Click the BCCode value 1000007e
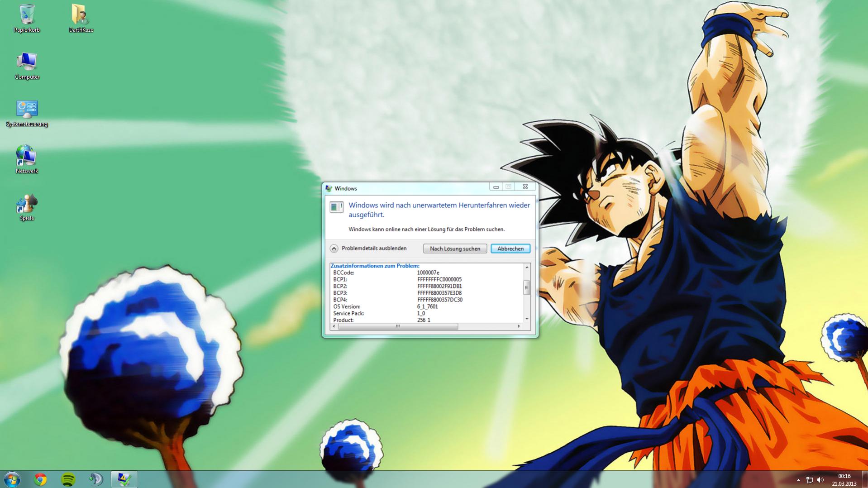The height and width of the screenshot is (488, 868). (428, 273)
